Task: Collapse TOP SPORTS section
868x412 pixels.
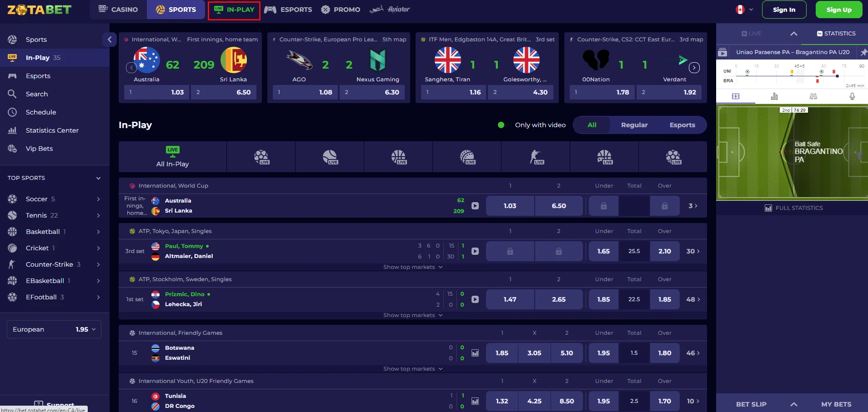Action: point(98,178)
